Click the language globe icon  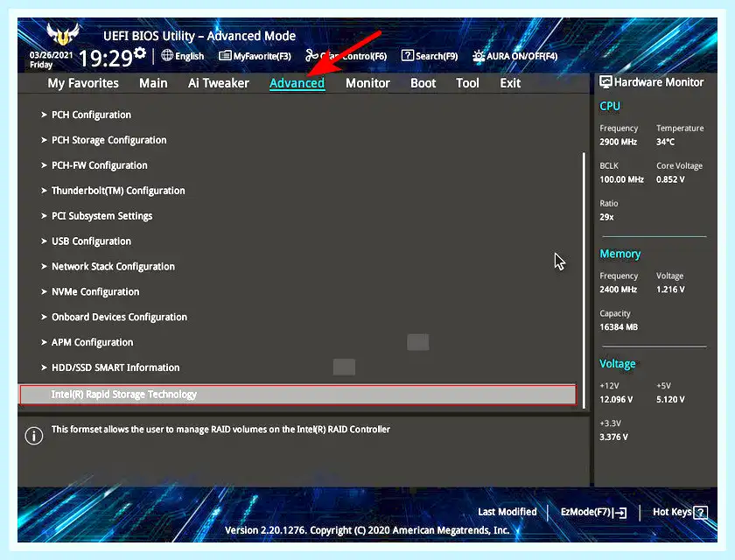click(x=167, y=55)
